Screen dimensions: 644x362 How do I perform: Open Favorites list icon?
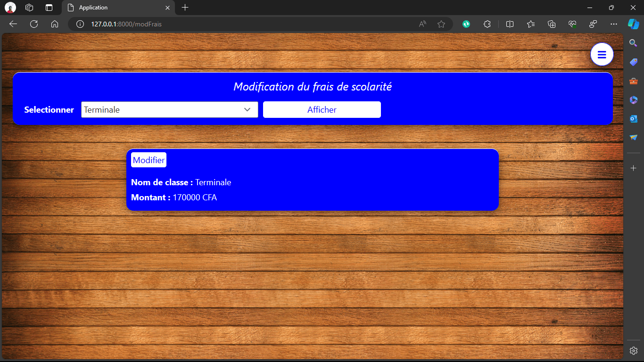tap(531, 24)
